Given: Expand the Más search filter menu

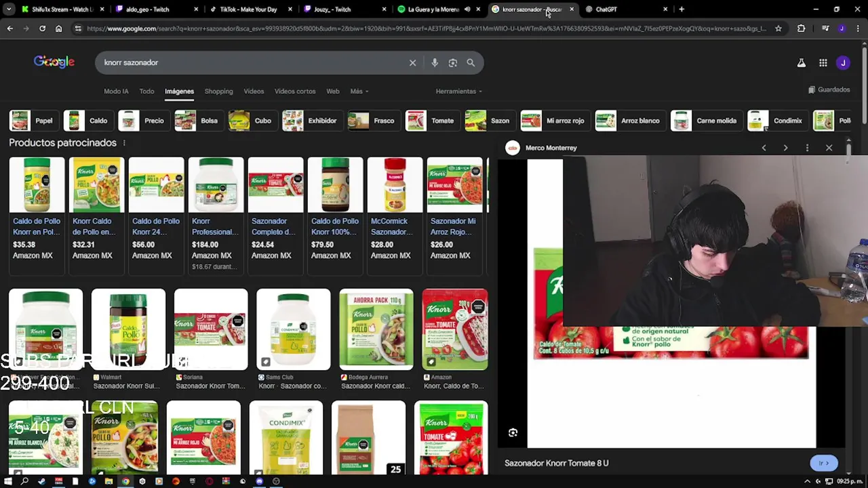Looking at the screenshot, I should (x=359, y=91).
